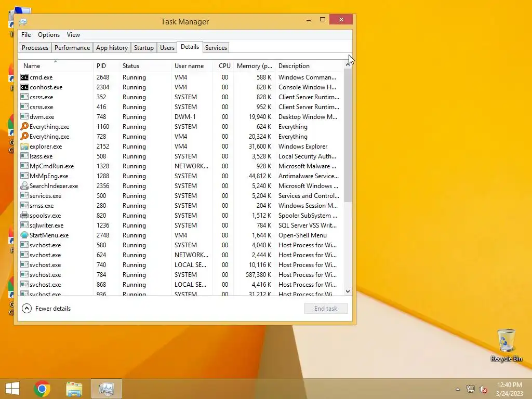Viewport: 532px width, 399px height.
Task: Select the svchost.exe row with PID 624
Action: pos(181,255)
